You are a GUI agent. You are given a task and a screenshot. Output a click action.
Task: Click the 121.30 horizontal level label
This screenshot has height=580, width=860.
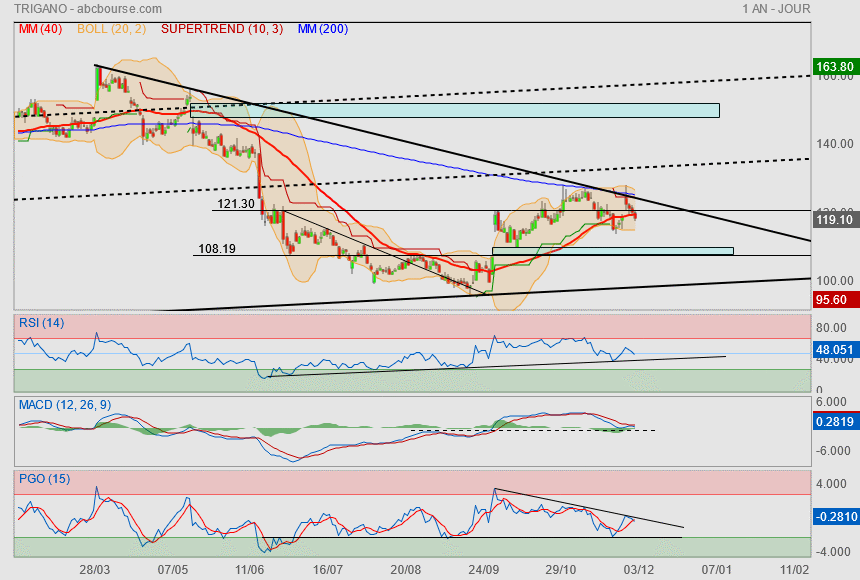[236, 204]
